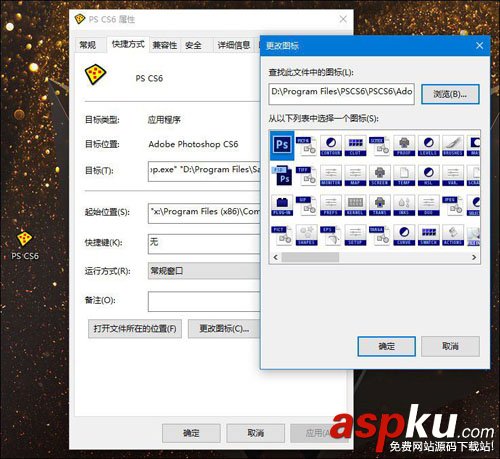Viewport: 500px width, 459px height.
Task: Click 打开文件所在的位置(F) button
Action: click(135, 329)
